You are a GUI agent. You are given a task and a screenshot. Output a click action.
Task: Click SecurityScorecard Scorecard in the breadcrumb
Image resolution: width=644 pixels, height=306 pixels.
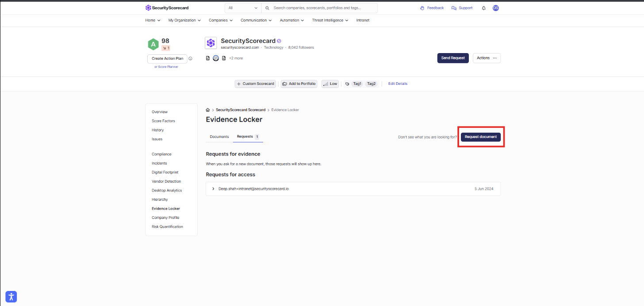pos(241,110)
